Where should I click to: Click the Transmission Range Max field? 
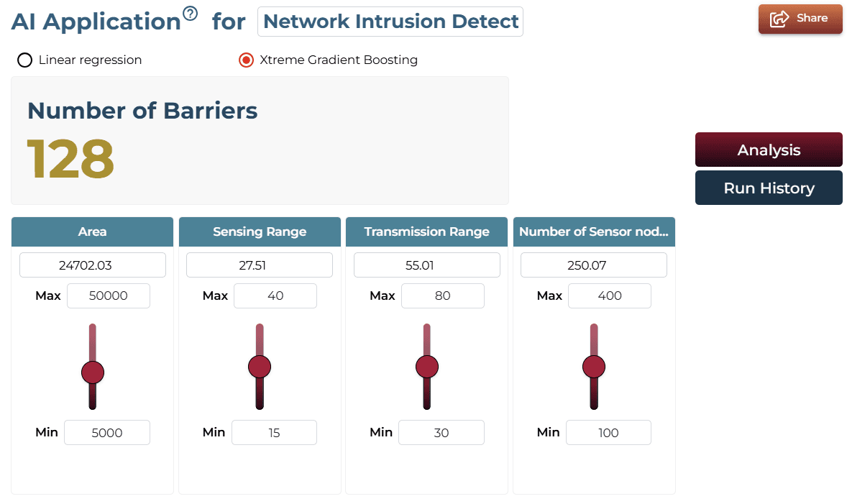point(442,296)
